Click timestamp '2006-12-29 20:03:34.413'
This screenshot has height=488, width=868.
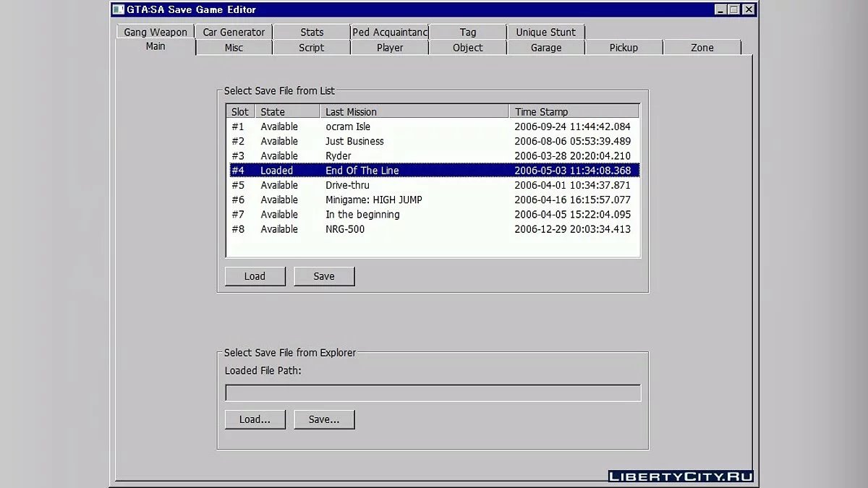point(572,229)
